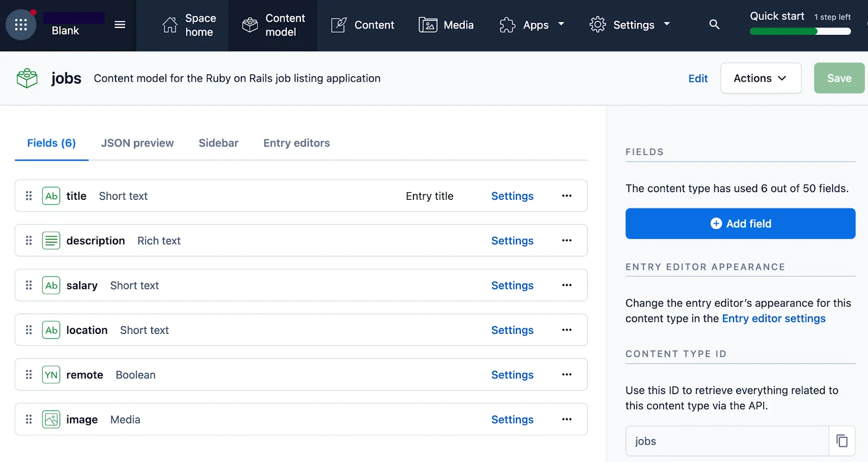868x462 pixels.
Task: Click the Blank space name
Action: (x=65, y=31)
